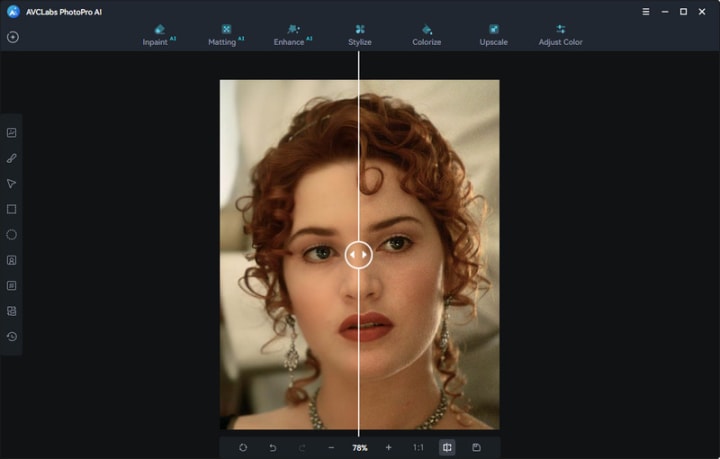This screenshot has width=720, height=459.
Task: Choose the rectangle selection tool
Action: click(11, 209)
